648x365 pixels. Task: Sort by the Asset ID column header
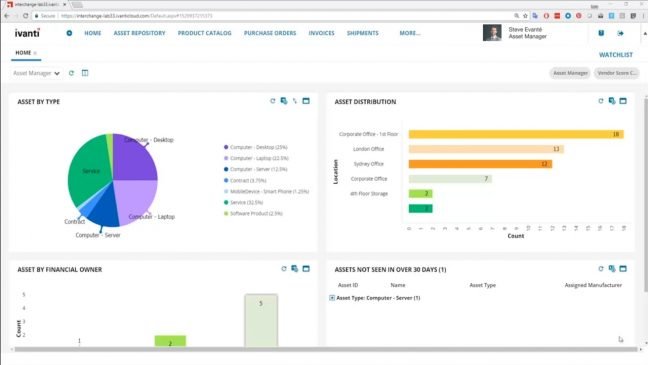coord(348,285)
